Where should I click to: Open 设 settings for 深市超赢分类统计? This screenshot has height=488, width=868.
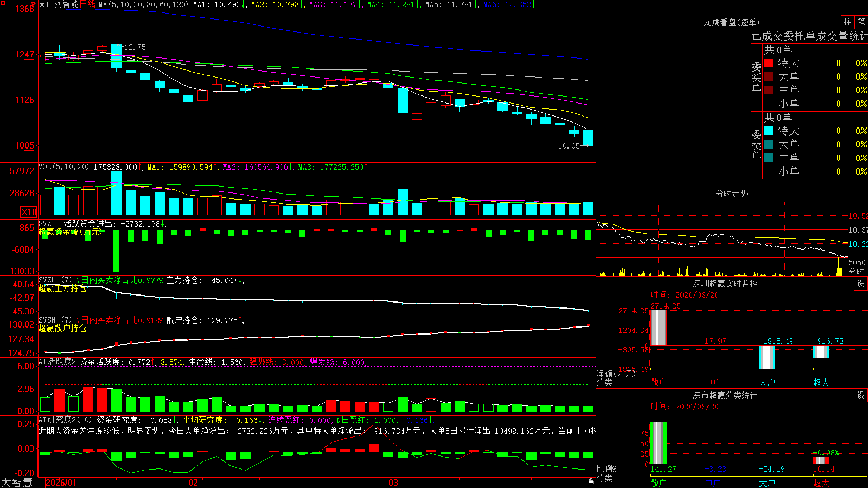pyautogui.click(x=861, y=395)
